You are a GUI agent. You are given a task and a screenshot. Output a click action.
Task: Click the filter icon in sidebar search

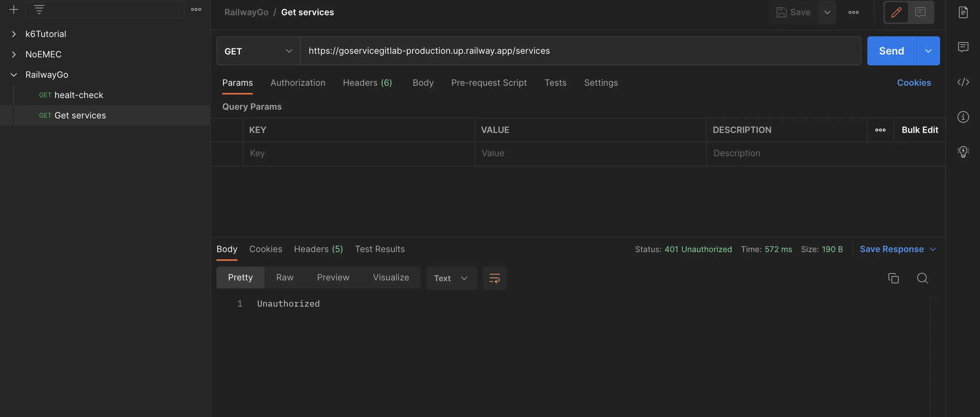click(39, 9)
